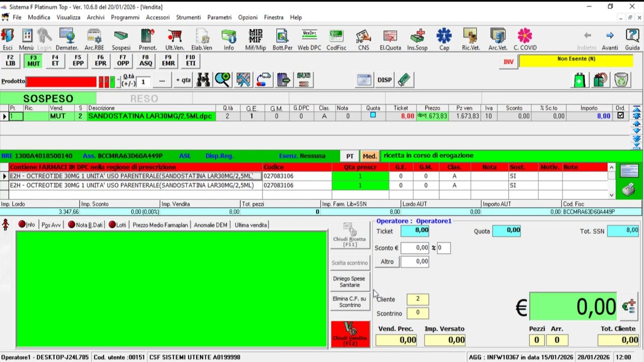Select the F3 MUT sale type

point(33,61)
